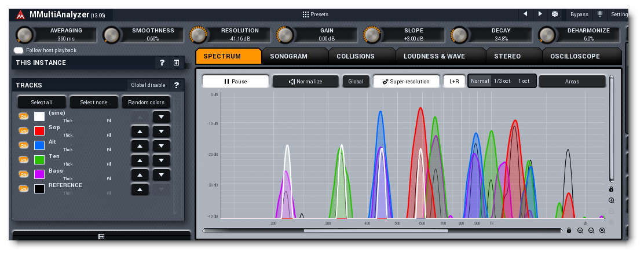Turn off the Bass track
Screen dimensions: 644x256
pos(23,174)
